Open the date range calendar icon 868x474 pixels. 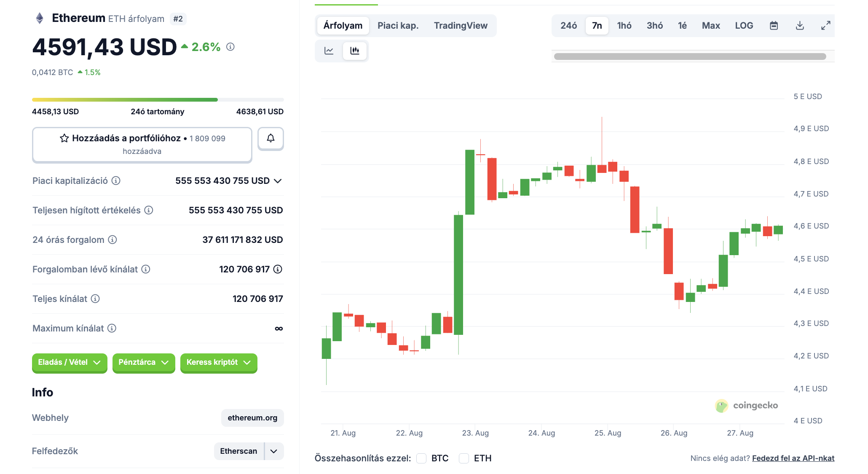tap(774, 25)
